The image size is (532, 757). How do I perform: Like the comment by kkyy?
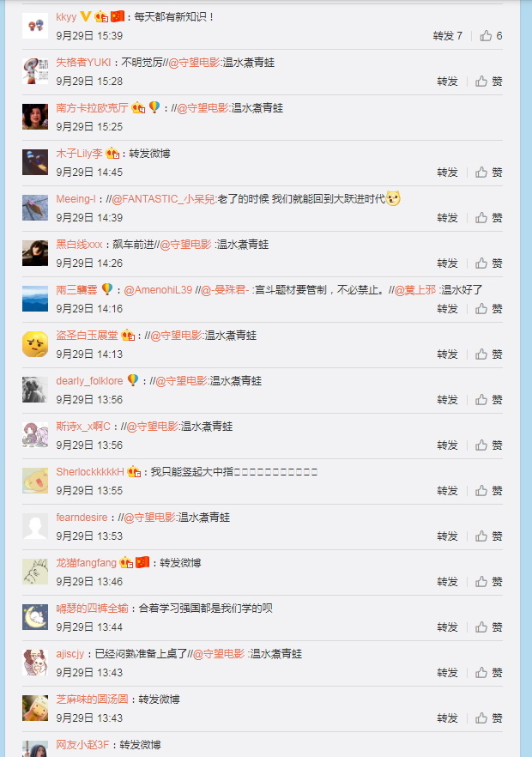pos(491,36)
